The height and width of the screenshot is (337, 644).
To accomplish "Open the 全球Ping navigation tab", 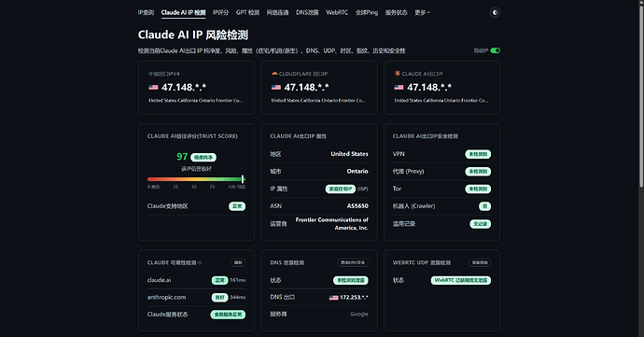I will 367,13.
